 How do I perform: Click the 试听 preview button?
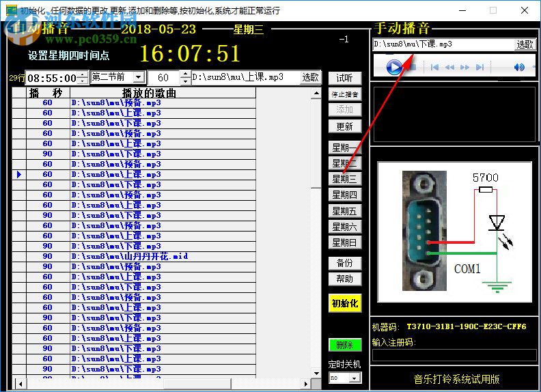point(345,78)
